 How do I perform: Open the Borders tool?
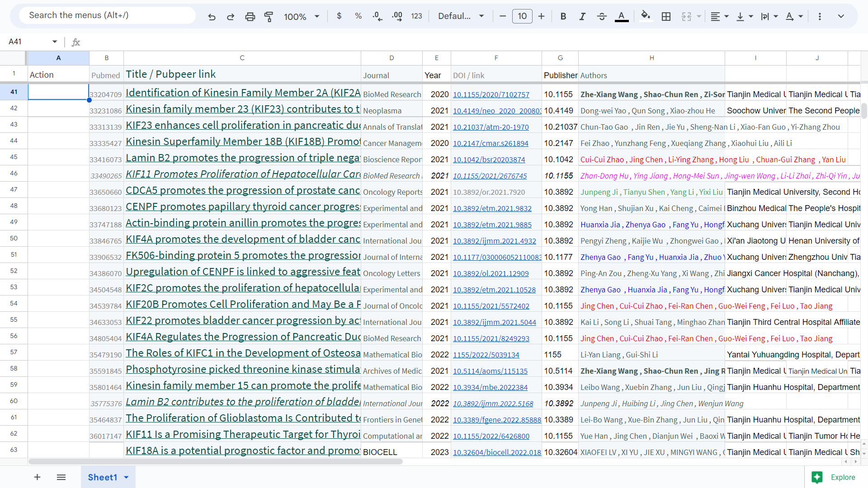tap(666, 17)
